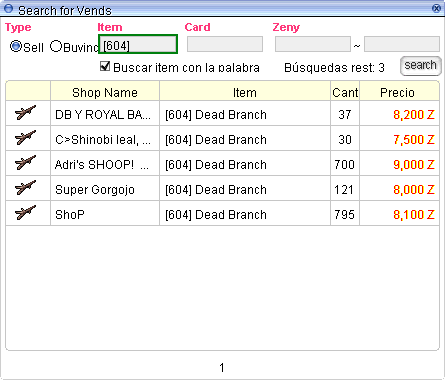Click Búsquedas rest: 3 label

click(334, 68)
